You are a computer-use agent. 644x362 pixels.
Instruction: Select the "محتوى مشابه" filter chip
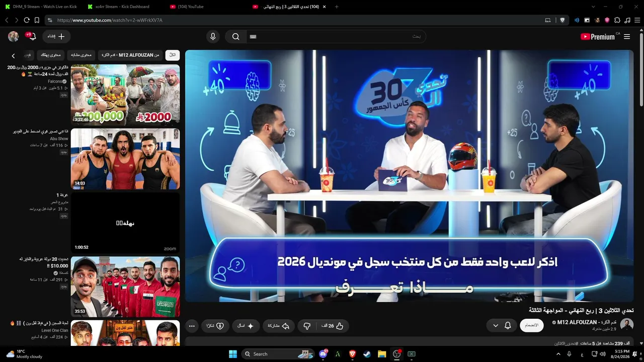[x=81, y=55]
